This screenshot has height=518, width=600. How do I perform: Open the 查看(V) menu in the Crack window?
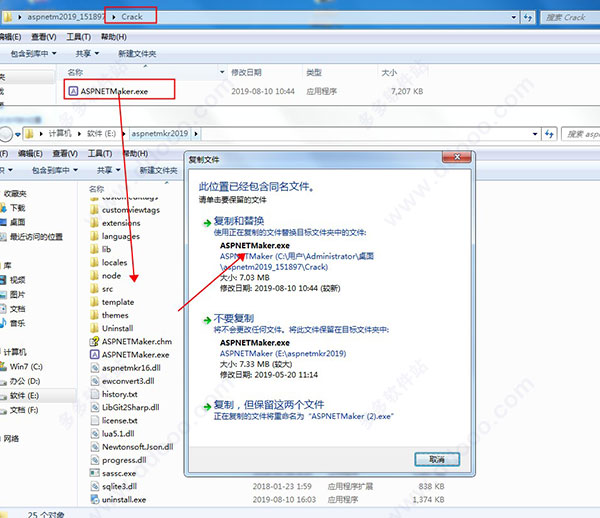[44, 37]
